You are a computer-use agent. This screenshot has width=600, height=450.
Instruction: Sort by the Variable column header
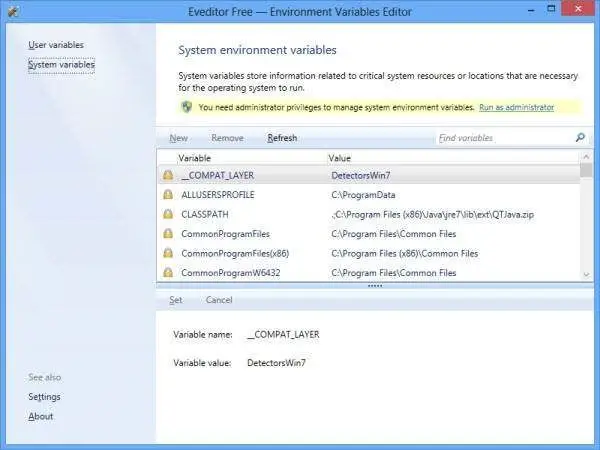click(x=194, y=158)
